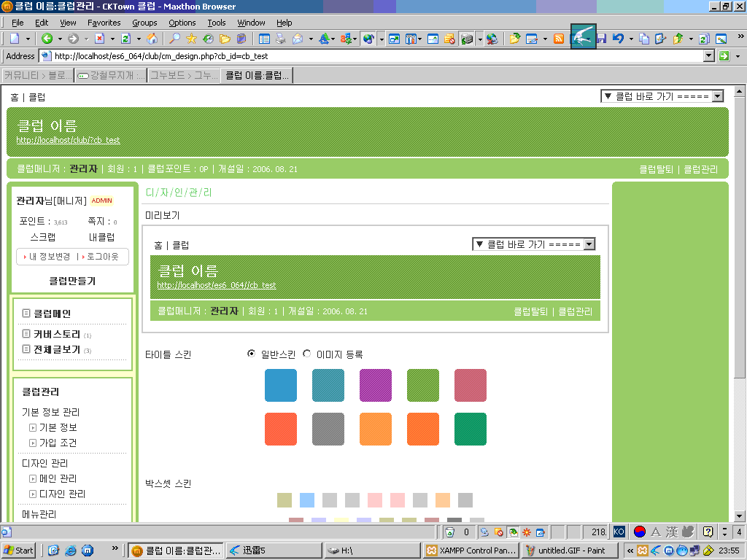Click the blue Undo arrow icon
This screenshot has width=747, height=560.
click(618, 39)
